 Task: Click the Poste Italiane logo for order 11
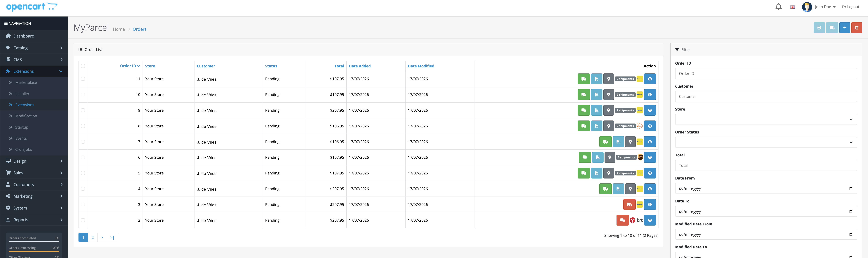click(640, 79)
